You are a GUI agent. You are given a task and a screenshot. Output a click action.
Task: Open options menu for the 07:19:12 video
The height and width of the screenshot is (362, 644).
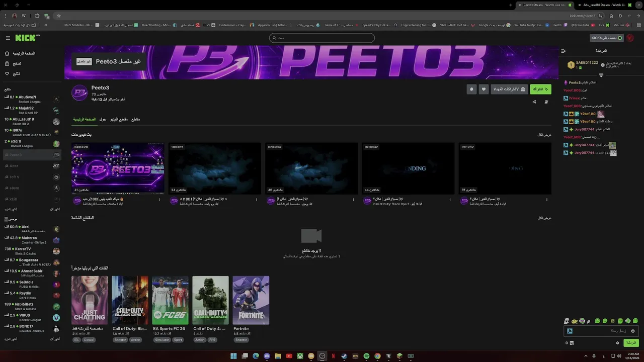[547, 200]
